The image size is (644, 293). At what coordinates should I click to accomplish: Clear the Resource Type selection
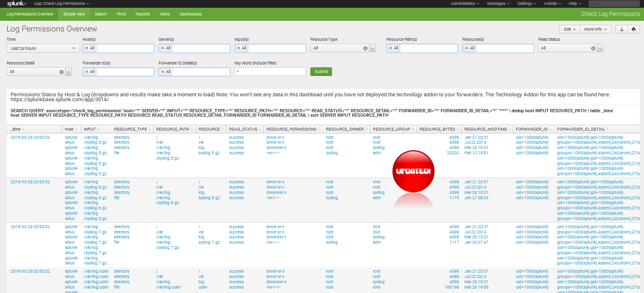365,48
